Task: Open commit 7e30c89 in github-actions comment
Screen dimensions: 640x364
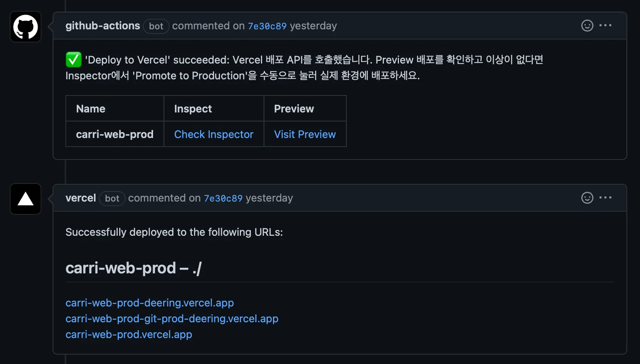Action: [267, 26]
